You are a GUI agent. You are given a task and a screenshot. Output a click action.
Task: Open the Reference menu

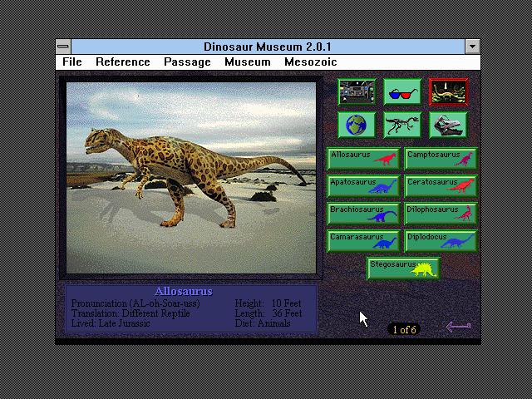[x=123, y=62]
